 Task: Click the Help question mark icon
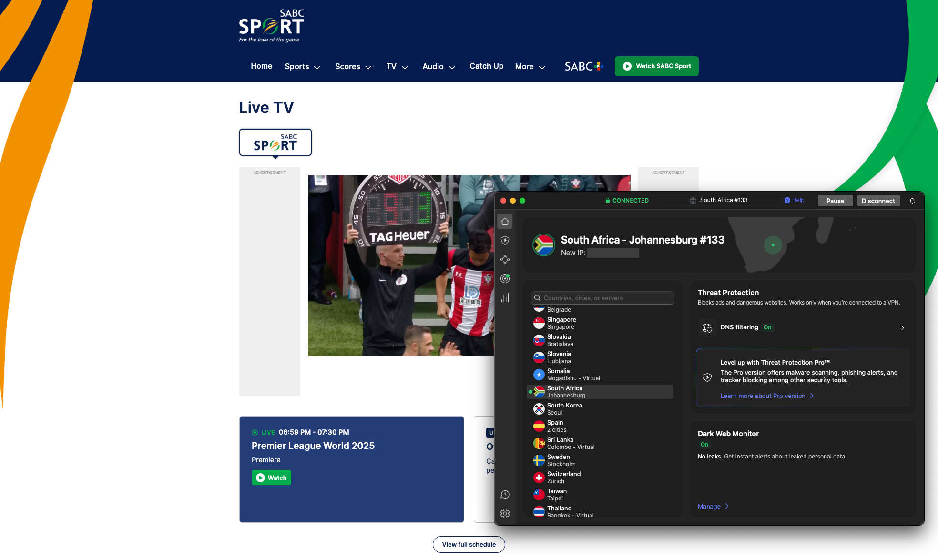(x=787, y=200)
